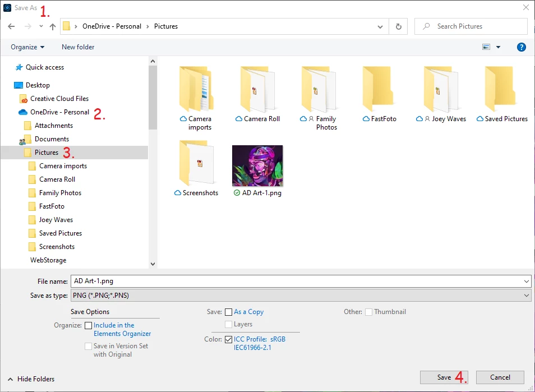Viewport: 535px width, 392px height.
Task: Toggle Include in the Elements Organizer
Action: [x=88, y=325]
